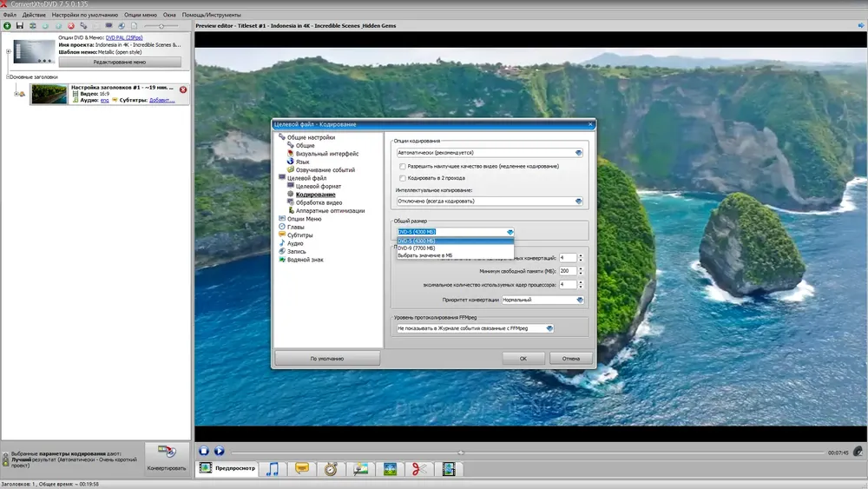Click the green add file icon
Viewport: 868px width, 489px height.
click(7, 25)
